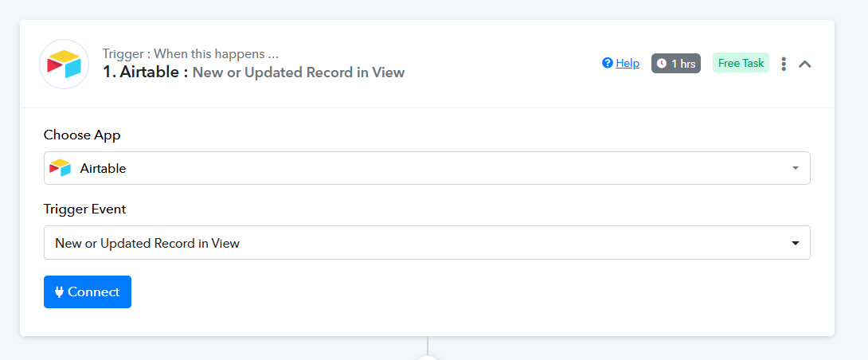
Task: Click the "Trigger : When this happens ..." text
Action: coord(190,53)
